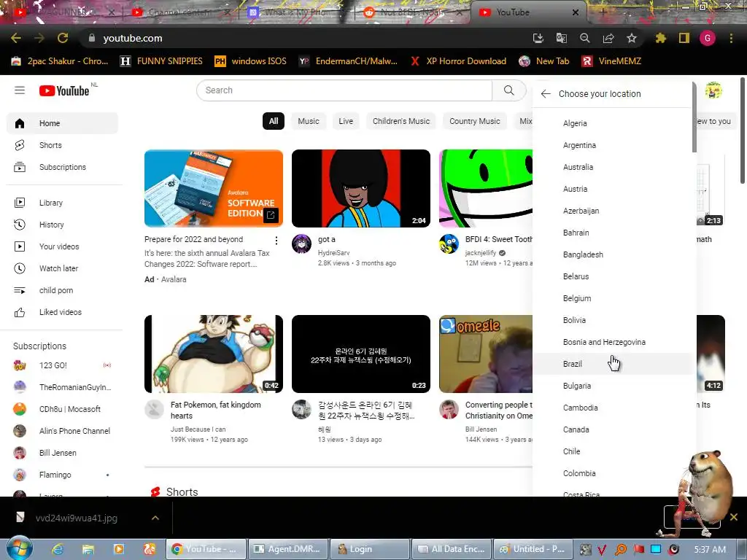Open the YouTube hamburger guide menu
This screenshot has width=747, height=560.
pyautogui.click(x=20, y=90)
